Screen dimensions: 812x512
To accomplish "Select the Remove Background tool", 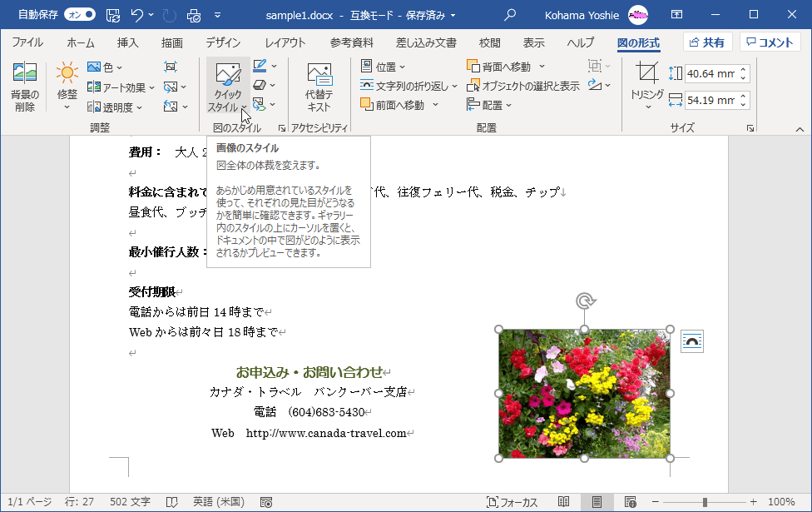I will click(23, 86).
